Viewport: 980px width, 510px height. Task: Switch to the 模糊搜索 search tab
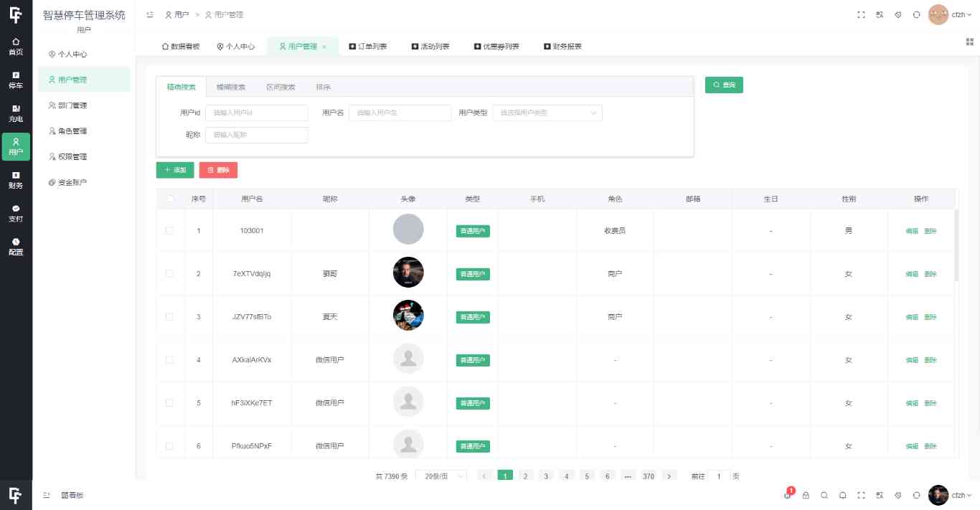pyautogui.click(x=231, y=86)
